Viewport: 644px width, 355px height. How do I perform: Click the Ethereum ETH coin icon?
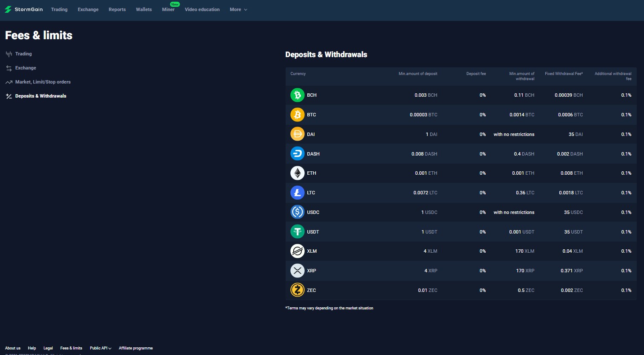297,173
